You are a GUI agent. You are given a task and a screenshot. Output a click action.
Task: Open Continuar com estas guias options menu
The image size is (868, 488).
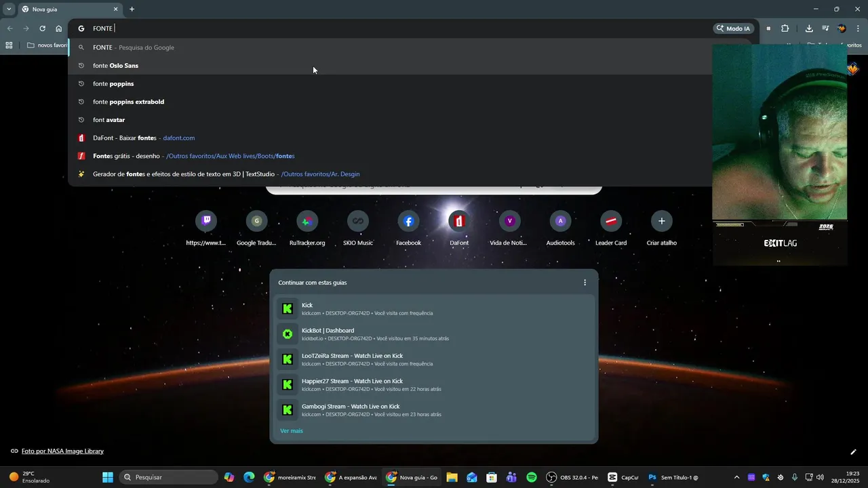[585, 283]
